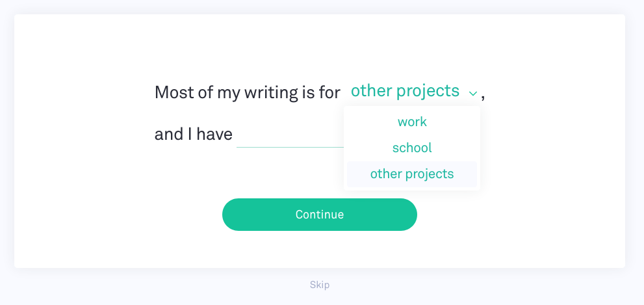Keep other projects as writing purpose

(x=412, y=174)
